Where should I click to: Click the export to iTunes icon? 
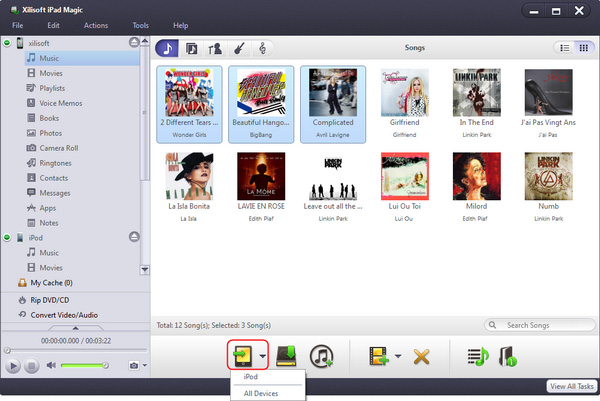coord(321,354)
